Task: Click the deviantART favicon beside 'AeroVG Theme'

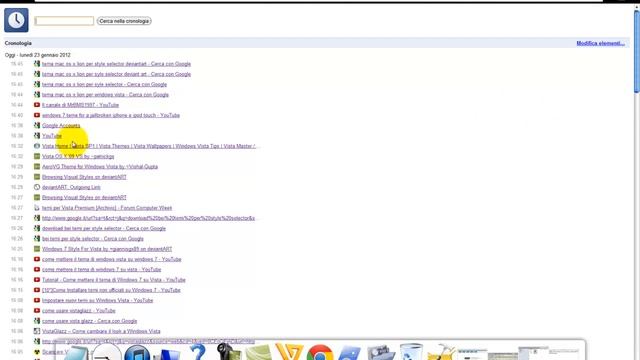Action: (x=37, y=167)
